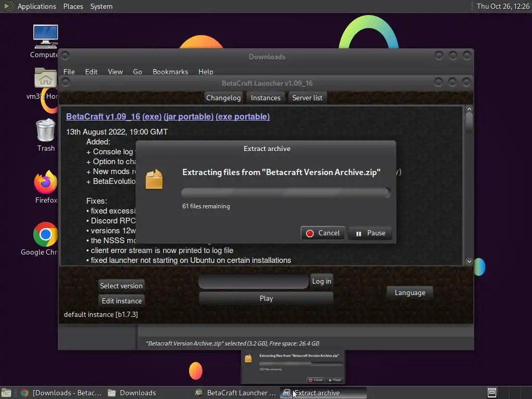This screenshot has width=532, height=399.
Task: Open View menu in Downloads window
Action: [115, 72]
